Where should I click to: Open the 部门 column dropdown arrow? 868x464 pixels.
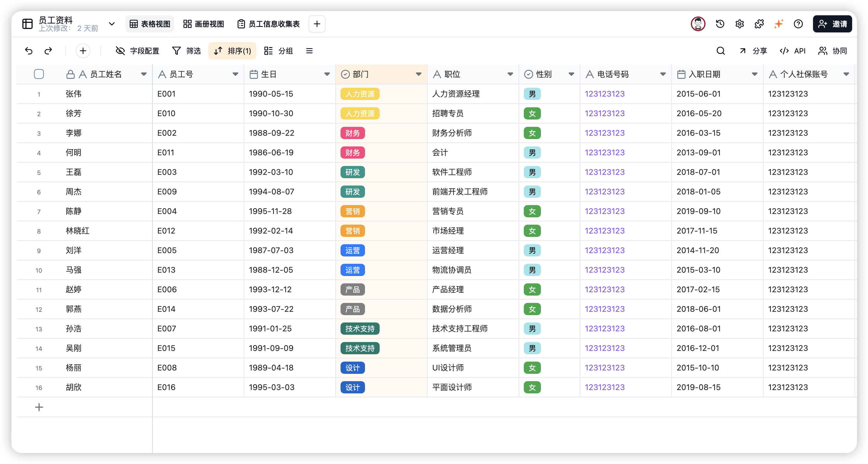point(418,74)
